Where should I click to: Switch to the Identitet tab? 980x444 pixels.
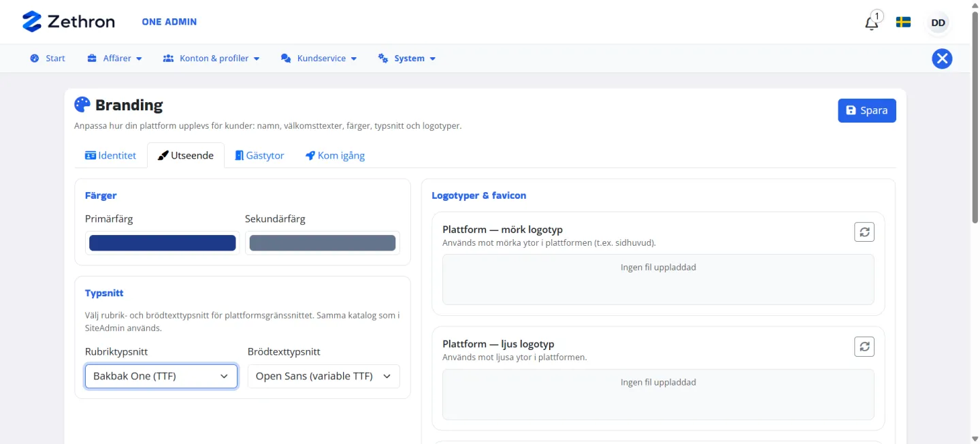coord(110,155)
